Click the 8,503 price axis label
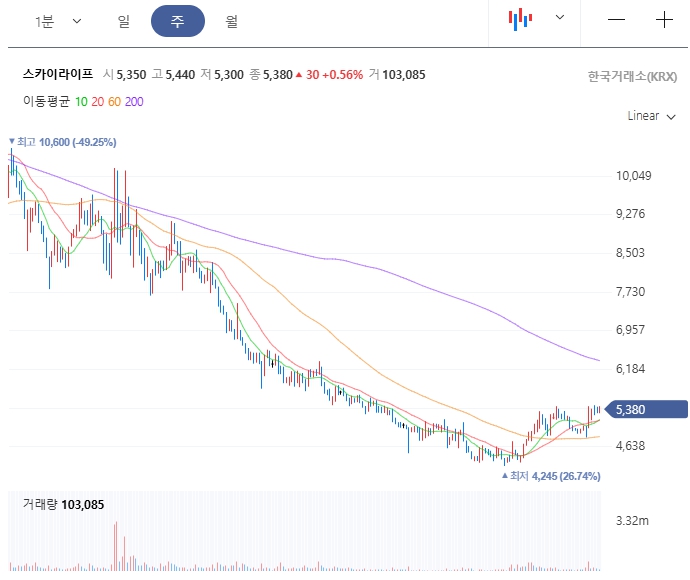The image size is (690, 580). coord(631,253)
